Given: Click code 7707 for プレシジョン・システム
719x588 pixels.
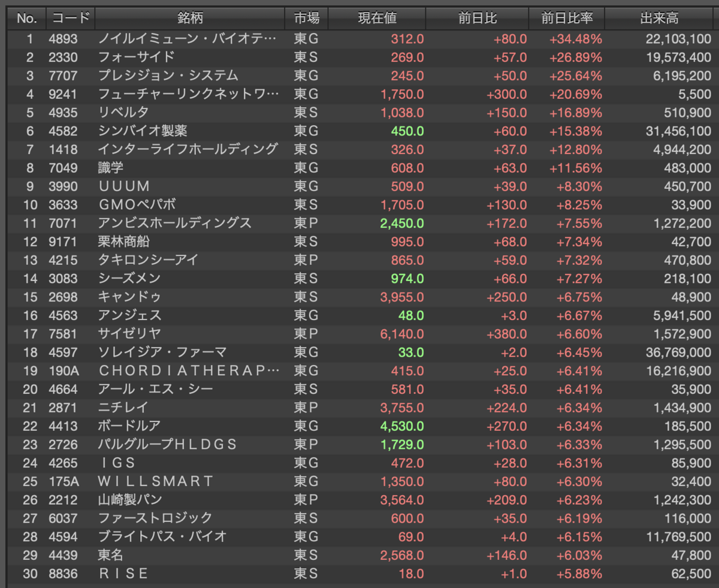Looking at the screenshot, I should tap(63, 76).
